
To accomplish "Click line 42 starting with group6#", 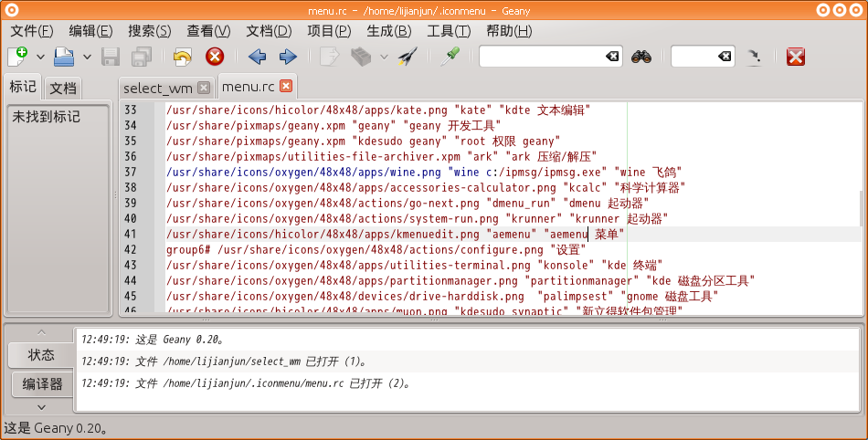I will pos(376,249).
